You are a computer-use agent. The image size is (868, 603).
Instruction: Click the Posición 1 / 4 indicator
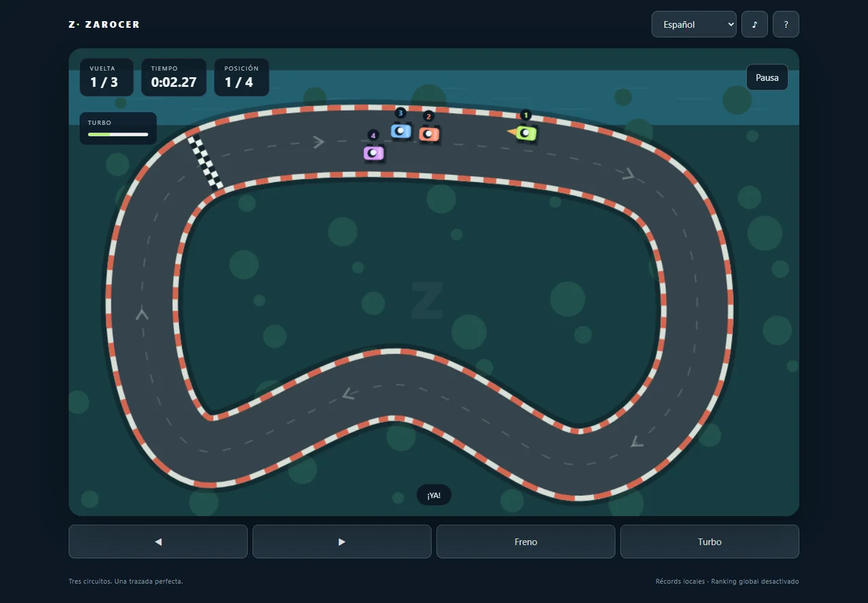click(241, 77)
